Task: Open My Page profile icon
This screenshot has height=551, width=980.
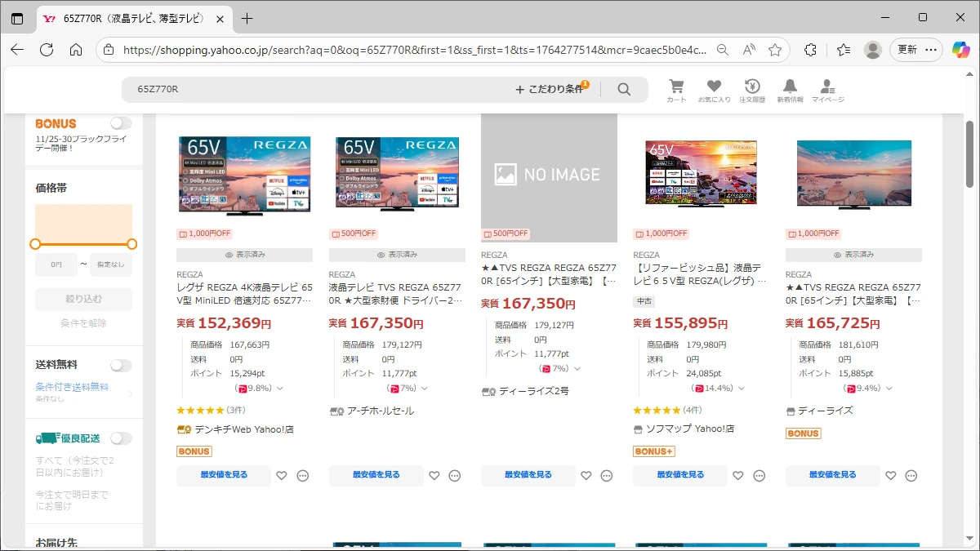Action: [827, 87]
